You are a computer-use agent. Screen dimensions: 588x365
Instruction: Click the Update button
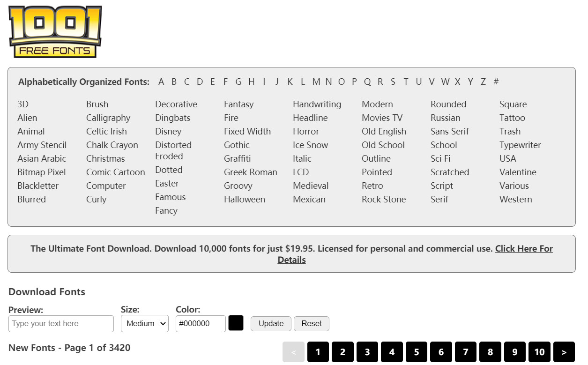tap(271, 323)
